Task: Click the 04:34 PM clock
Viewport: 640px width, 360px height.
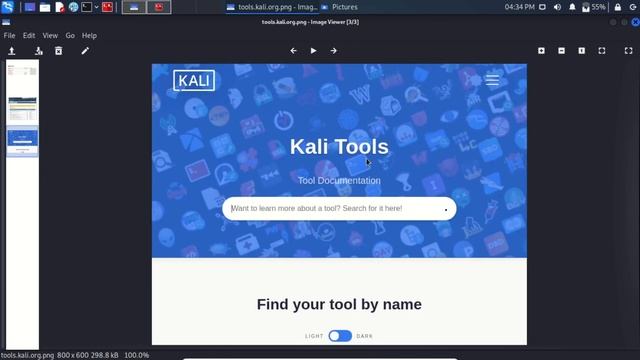Action: click(519, 7)
